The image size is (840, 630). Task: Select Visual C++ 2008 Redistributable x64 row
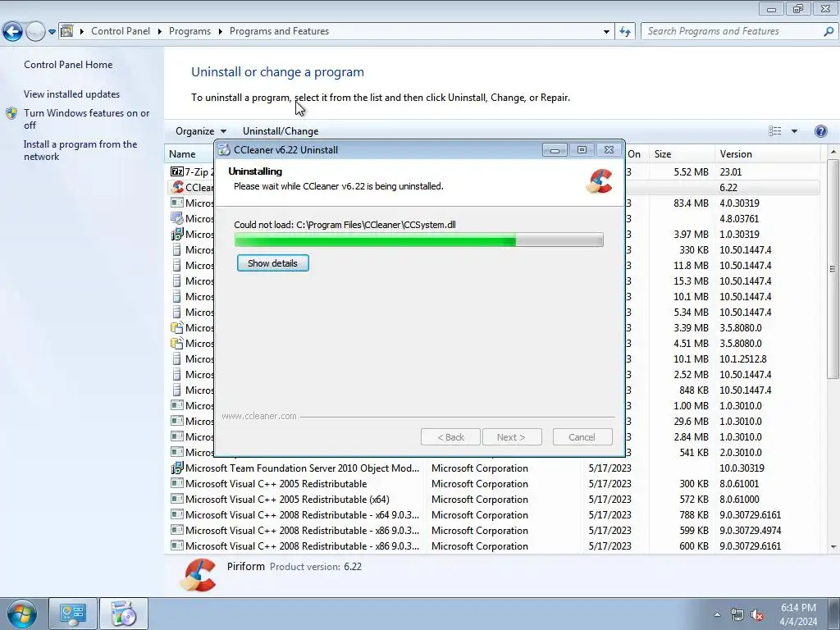(x=492, y=515)
